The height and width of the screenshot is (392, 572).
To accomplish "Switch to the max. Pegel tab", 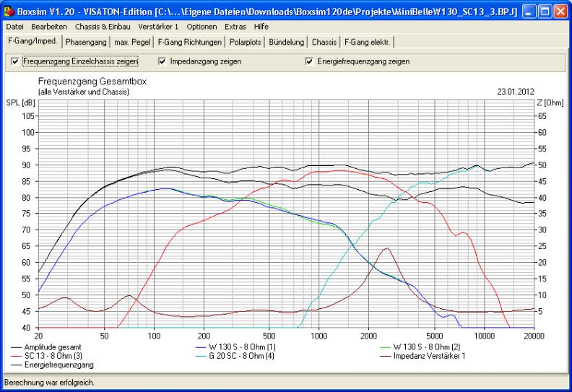I will 132,43.
